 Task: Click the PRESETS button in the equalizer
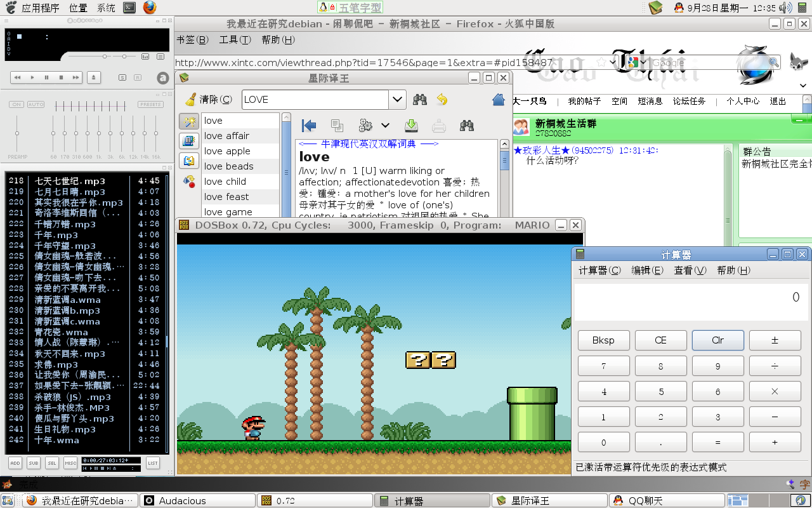pos(150,104)
